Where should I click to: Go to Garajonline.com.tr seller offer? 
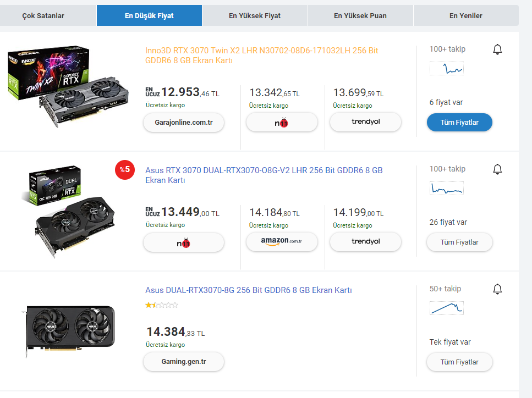tap(184, 123)
